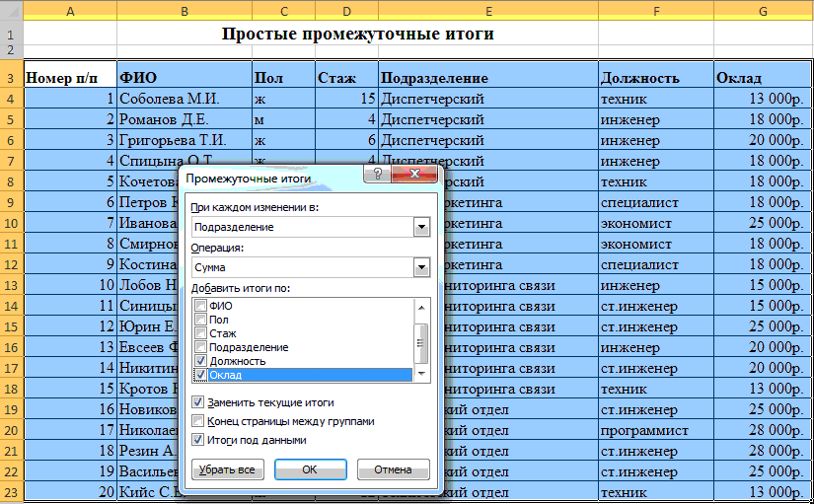Click программист cell in Должность column
814x504 pixels.
pos(656,430)
